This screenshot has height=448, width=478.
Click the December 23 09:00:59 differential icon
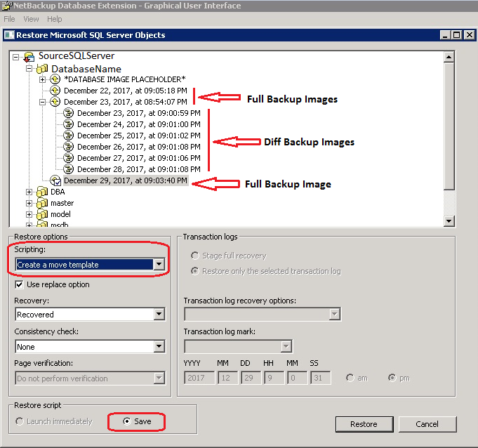[x=68, y=113]
